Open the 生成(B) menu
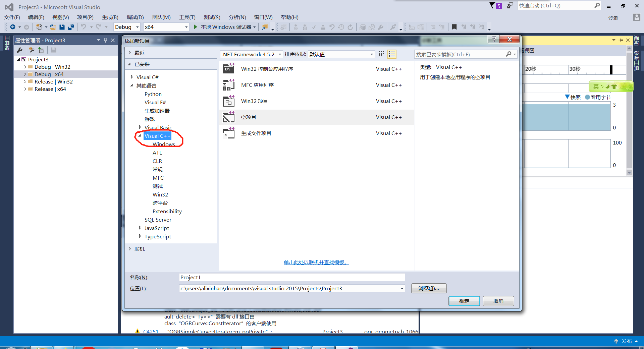Screen dimensions: 644x349 110,17
